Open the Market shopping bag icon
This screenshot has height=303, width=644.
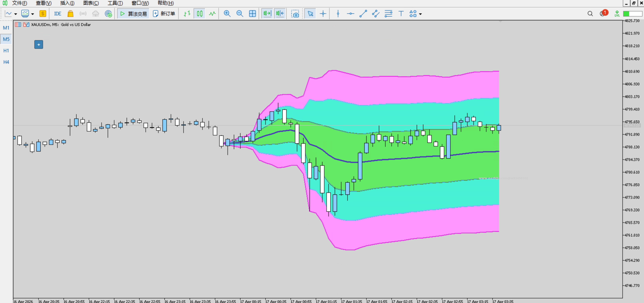click(70, 14)
